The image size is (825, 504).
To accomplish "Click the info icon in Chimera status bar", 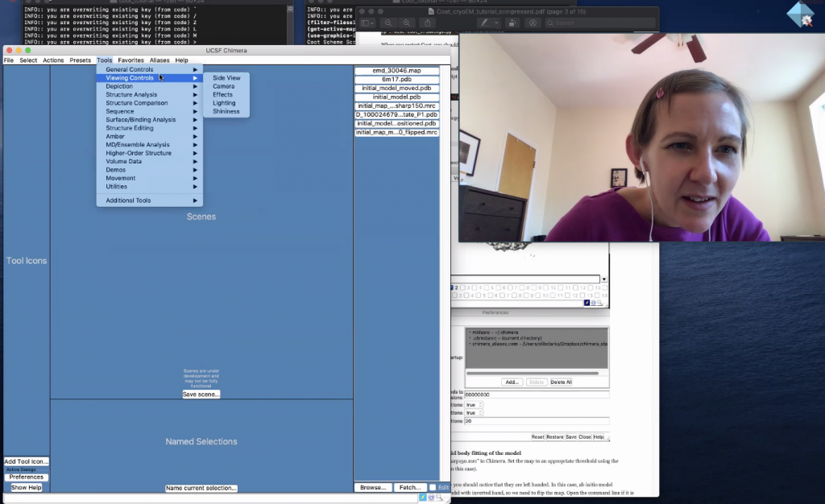I will coord(431,498).
